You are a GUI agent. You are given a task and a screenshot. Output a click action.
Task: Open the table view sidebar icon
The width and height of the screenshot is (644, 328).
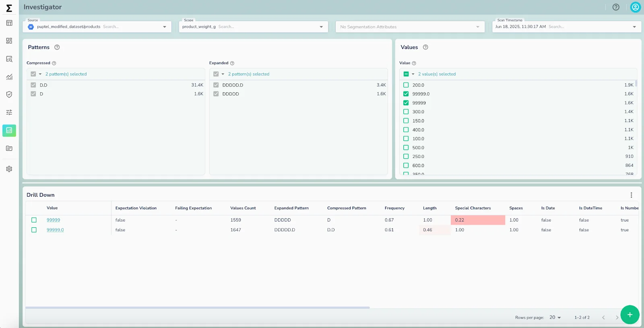pyautogui.click(x=9, y=23)
